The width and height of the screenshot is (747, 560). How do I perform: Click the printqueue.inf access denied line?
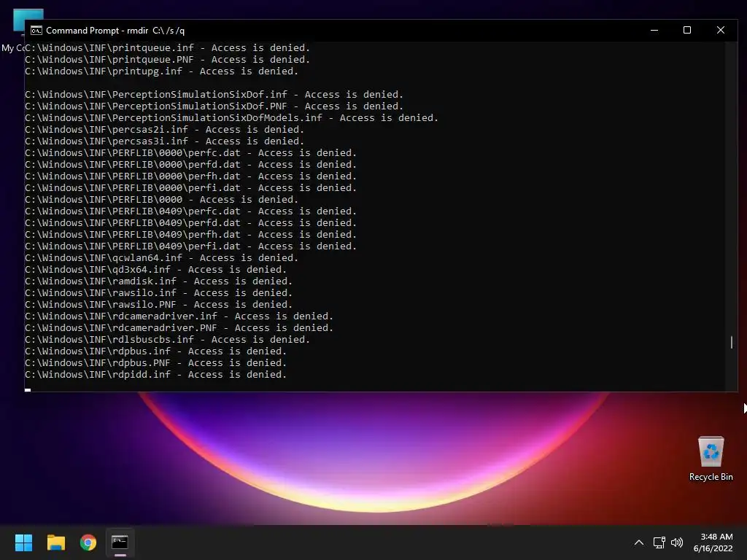[167, 47]
